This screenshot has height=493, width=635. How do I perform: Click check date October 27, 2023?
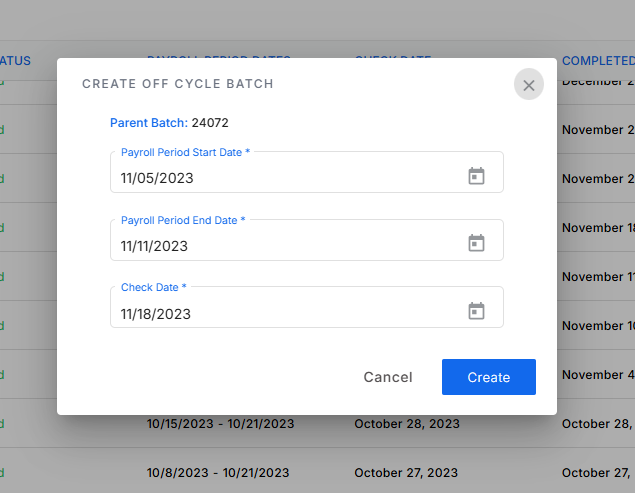(406, 473)
